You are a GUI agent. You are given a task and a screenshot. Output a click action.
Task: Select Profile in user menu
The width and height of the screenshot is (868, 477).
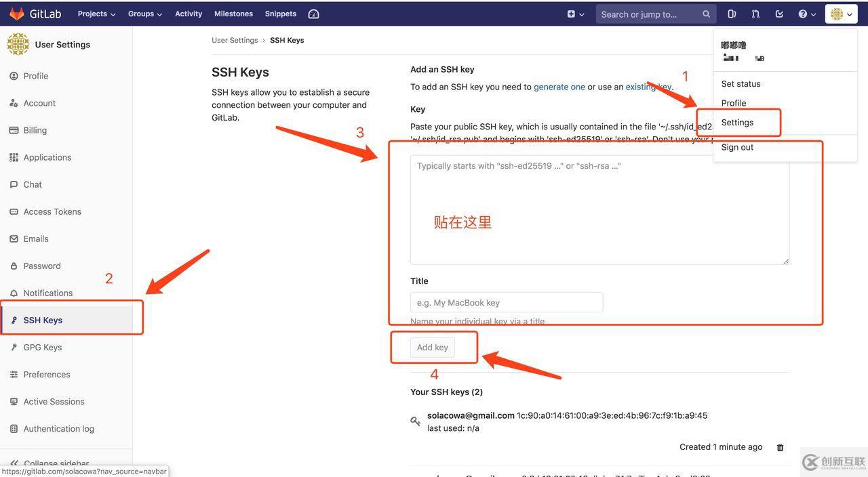click(x=734, y=103)
